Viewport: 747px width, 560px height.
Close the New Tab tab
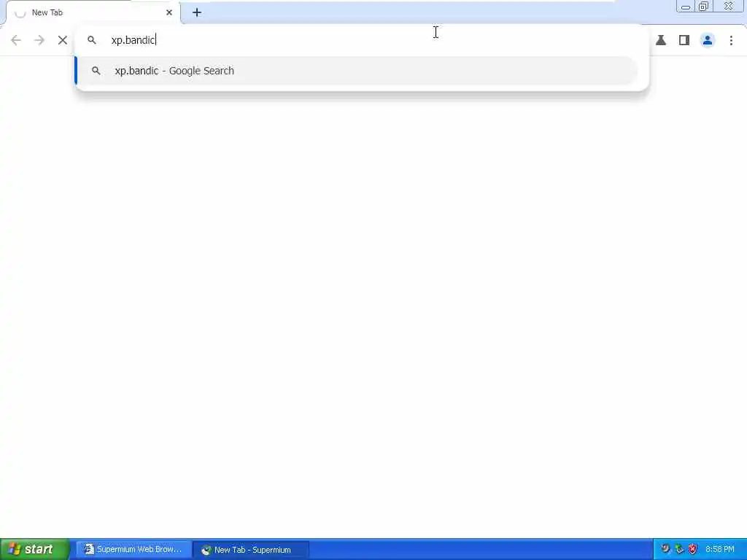tap(169, 12)
